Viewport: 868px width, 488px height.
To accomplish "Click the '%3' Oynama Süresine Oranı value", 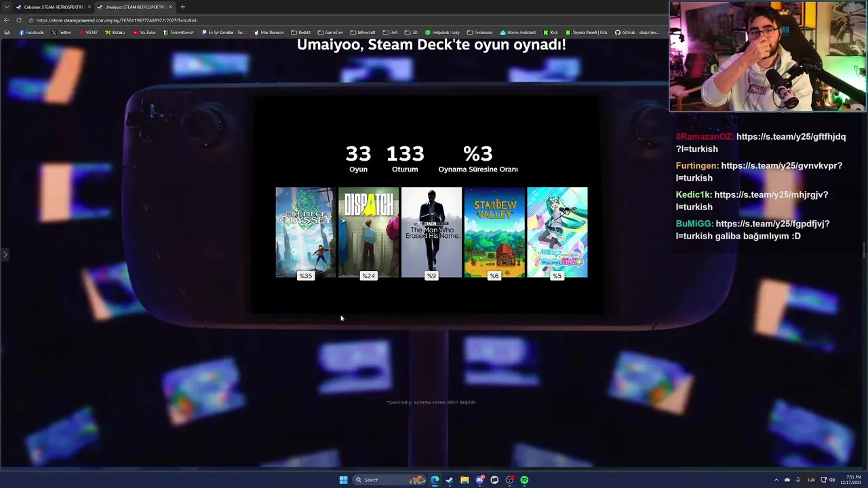I will point(477,154).
